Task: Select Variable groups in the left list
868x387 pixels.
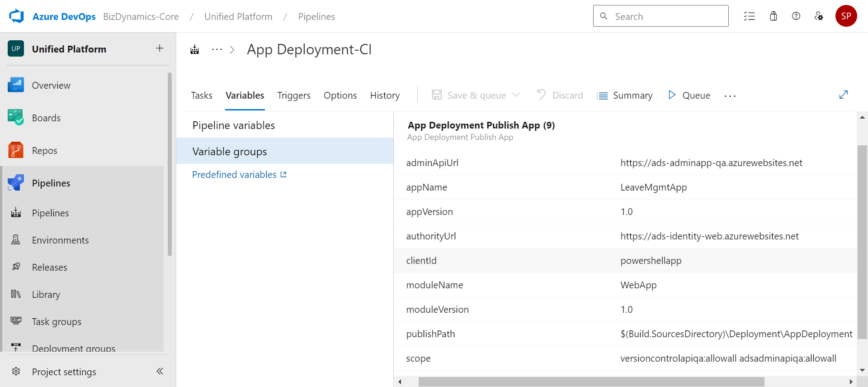Action: click(285, 151)
